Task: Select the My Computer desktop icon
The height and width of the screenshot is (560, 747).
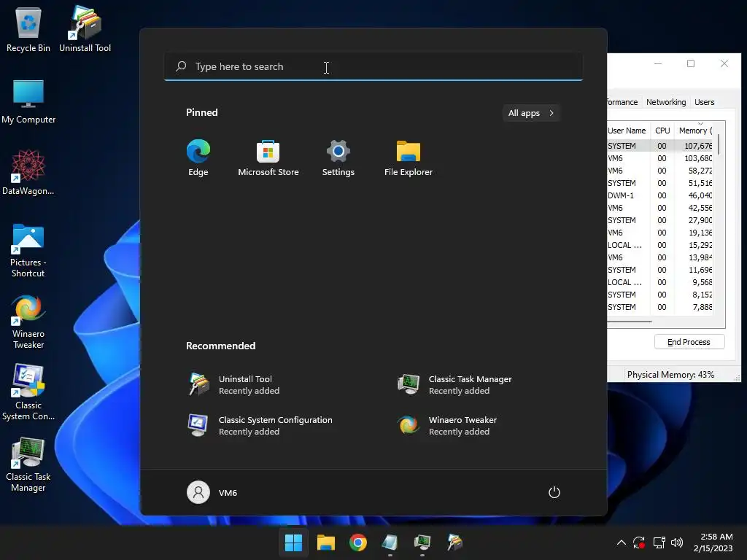Action: click(28, 101)
